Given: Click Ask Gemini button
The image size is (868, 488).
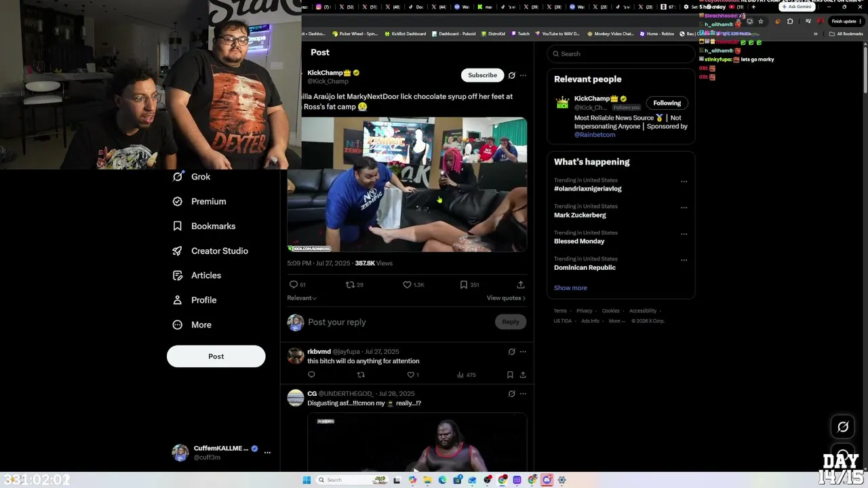Looking at the screenshot, I should tap(796, 7).
